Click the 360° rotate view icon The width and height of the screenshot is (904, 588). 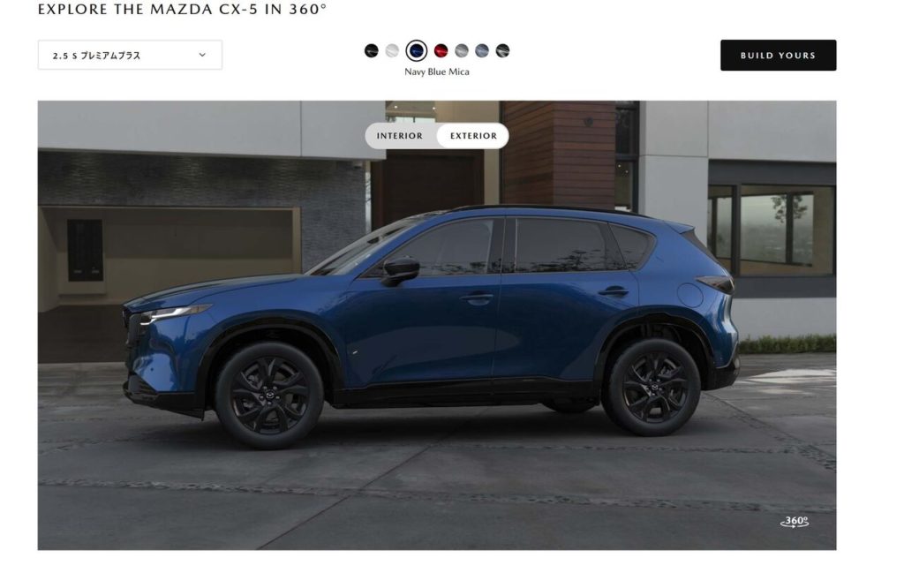[795, 522]
